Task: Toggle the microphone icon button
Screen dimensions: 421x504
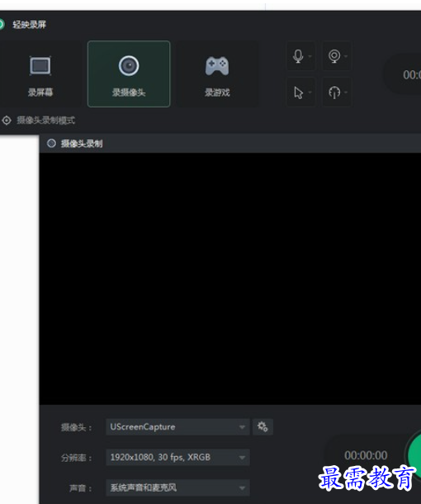Action: (298, 56)
